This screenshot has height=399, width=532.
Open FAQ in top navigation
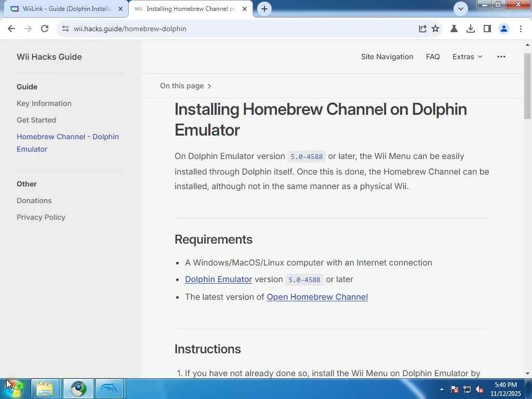coord(433,57)
